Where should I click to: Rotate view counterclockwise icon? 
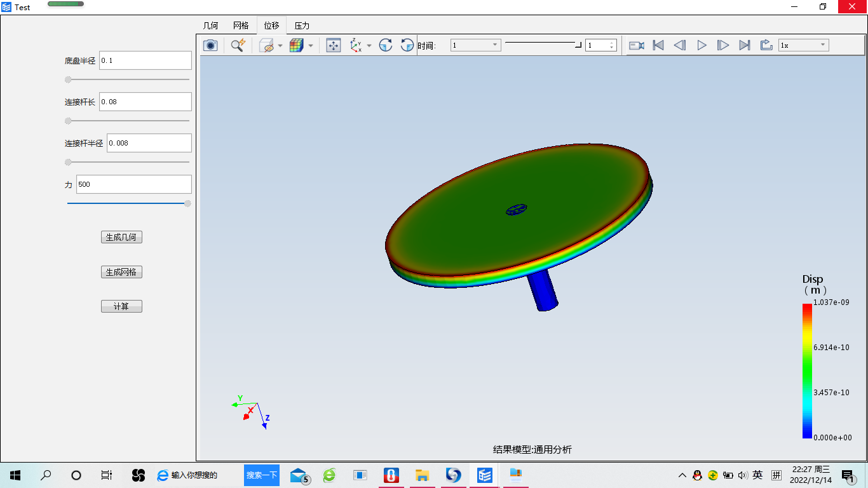[407, 45]
